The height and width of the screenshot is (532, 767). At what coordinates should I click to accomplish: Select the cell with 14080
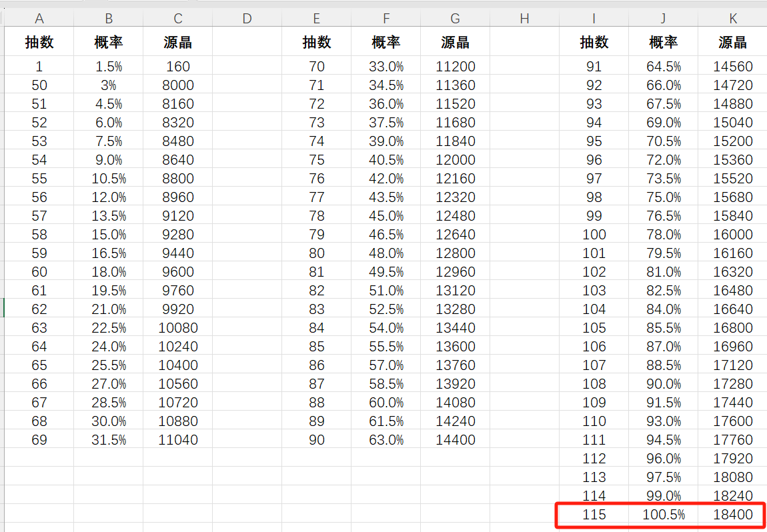click(x=456, y=402)
